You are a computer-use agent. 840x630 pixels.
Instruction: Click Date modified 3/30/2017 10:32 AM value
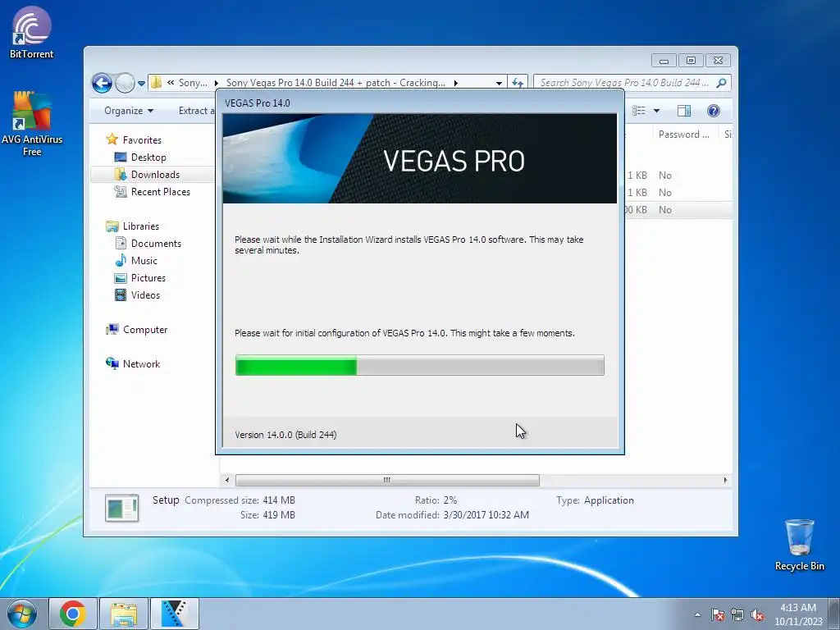pos(486,515)
